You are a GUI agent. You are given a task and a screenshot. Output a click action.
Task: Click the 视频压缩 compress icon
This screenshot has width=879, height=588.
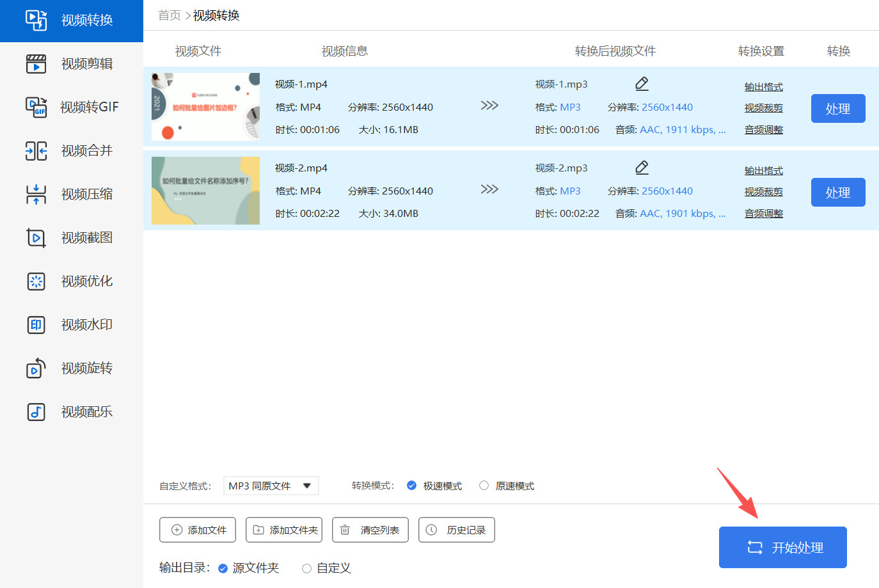point(36,195)
